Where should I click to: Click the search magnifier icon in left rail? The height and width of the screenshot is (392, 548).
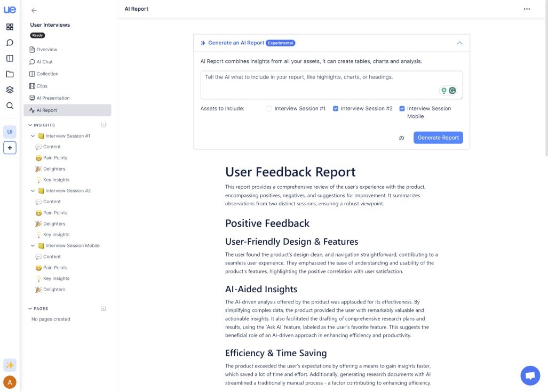10,106
